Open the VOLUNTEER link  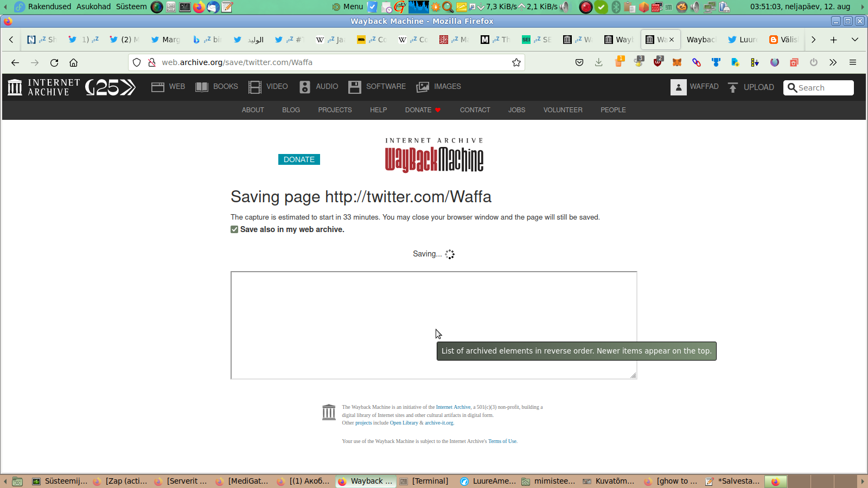(563, 110)
